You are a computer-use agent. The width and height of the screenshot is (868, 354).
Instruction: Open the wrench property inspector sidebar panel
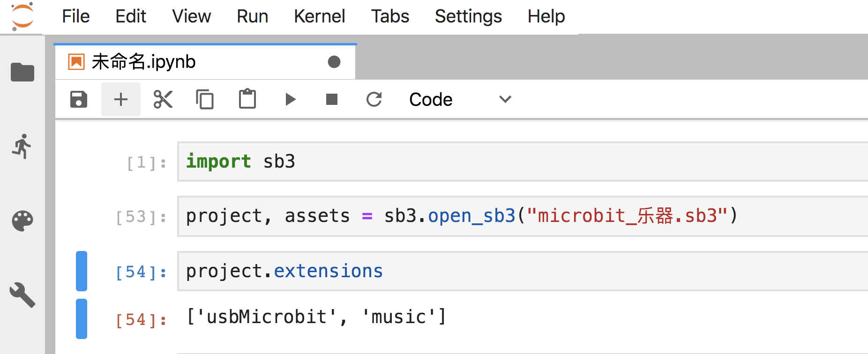point(22,295)
